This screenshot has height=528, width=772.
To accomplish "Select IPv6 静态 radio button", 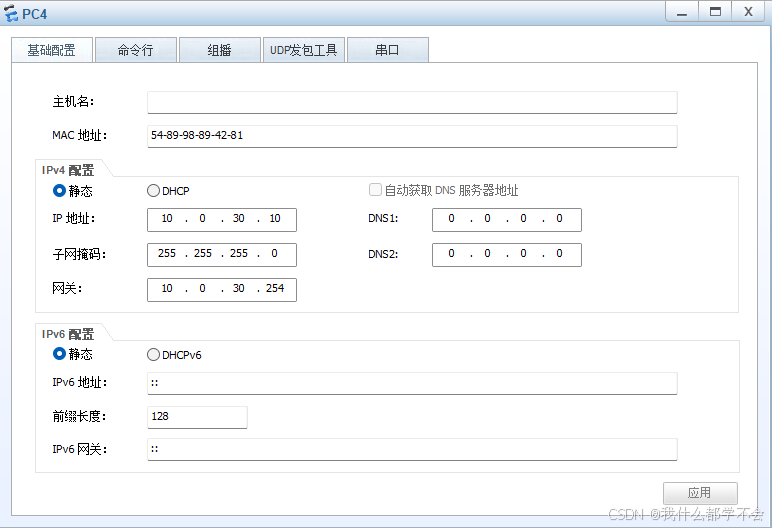I will click(x=59, y=354).
